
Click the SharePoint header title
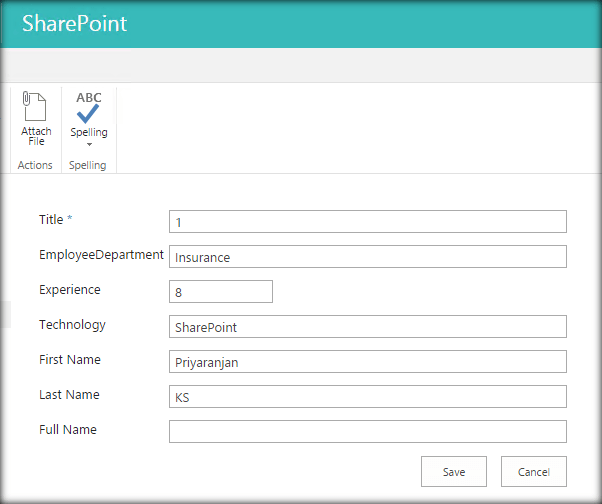click(x=75, y=23)
